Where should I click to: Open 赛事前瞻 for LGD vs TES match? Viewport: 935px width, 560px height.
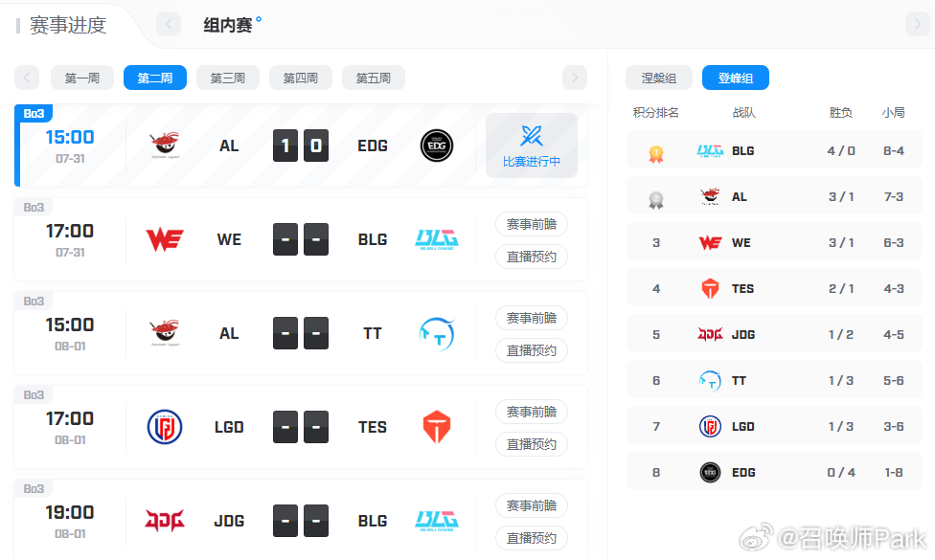(x=532, y=412)
